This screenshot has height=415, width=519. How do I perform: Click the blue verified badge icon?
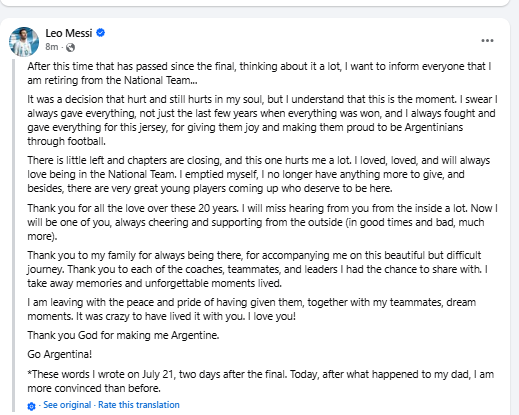click(101, 33)
